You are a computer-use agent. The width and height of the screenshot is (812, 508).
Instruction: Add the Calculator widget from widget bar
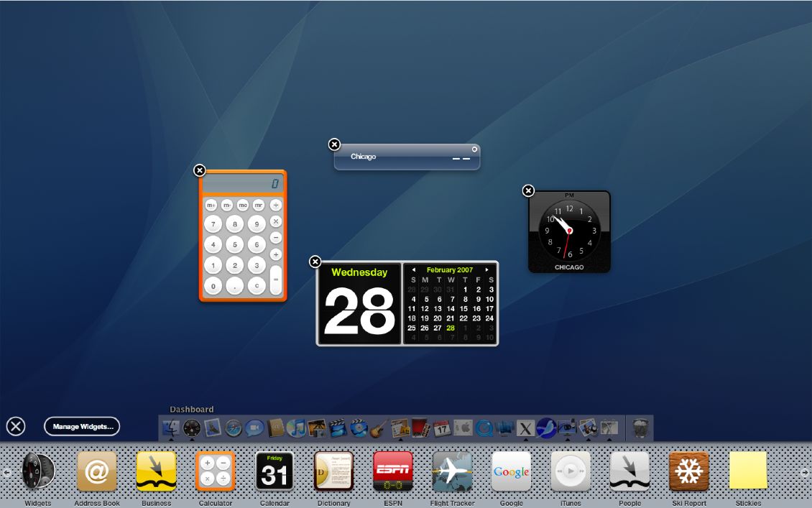[x=216, y=471]
